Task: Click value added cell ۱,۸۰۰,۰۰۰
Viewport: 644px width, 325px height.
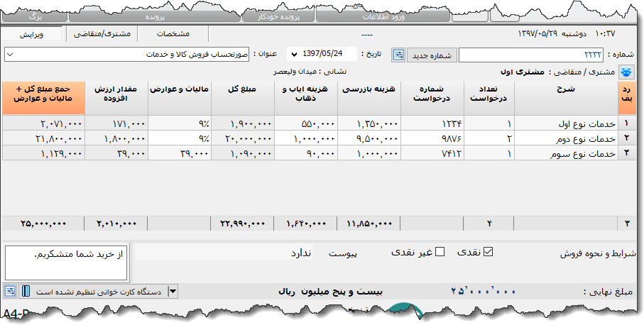Action: click(x=116, y=138)
